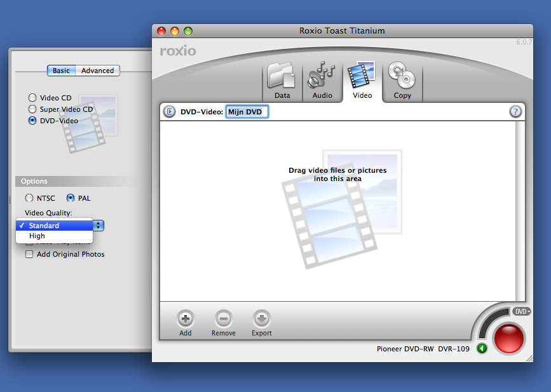Open the help question mark icon
551x392 pixels.
(515, 112)
